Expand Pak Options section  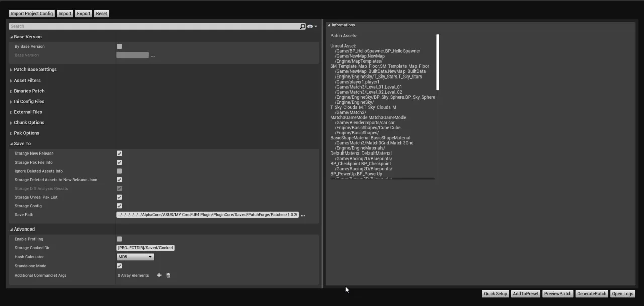[x=11, y=133]
